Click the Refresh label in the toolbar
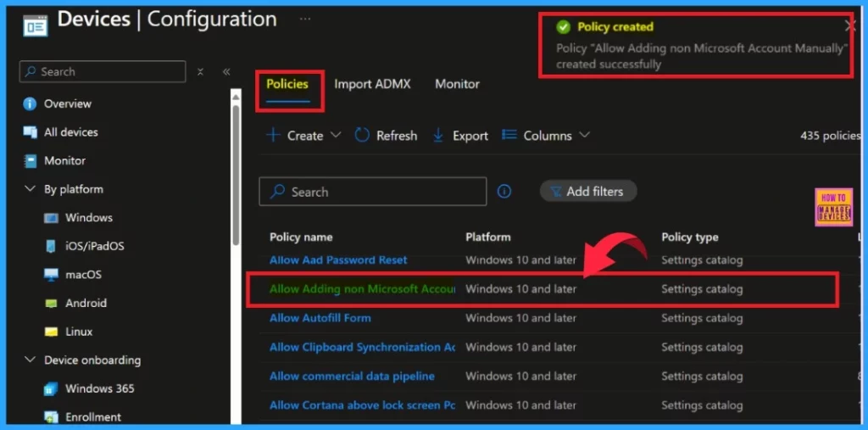The height and width of the screenshot is (430, 868). point(397,136)
